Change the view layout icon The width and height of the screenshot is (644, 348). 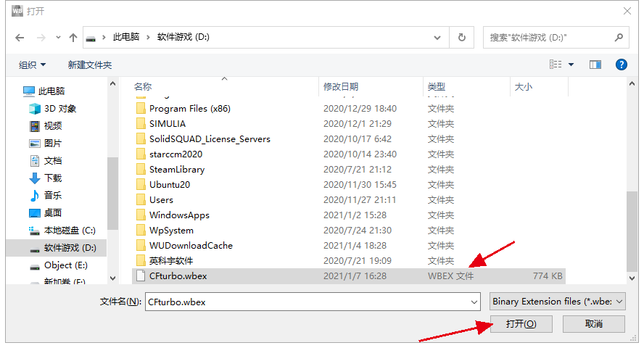coord(556,65)
